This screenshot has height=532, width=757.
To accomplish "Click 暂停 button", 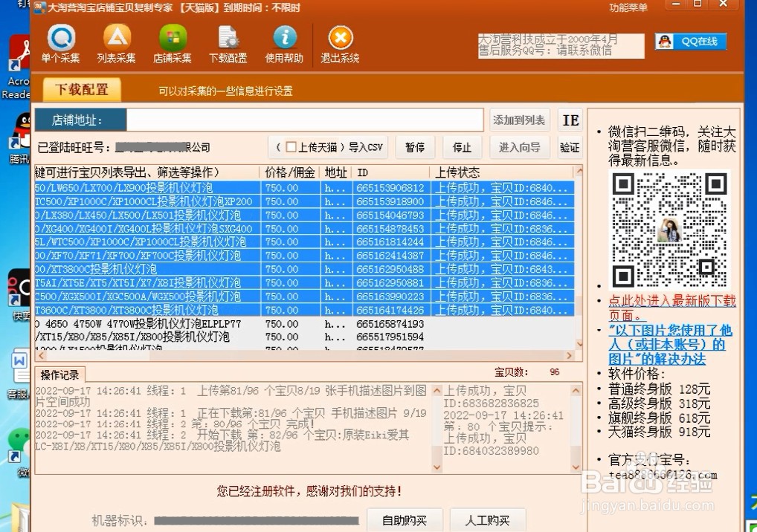I will [x=415, y=147].
